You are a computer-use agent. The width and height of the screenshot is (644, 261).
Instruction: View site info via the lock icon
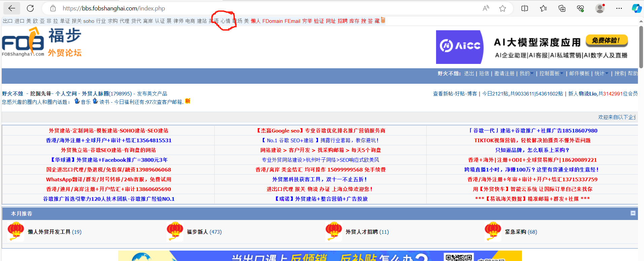[x=53, y=8]
